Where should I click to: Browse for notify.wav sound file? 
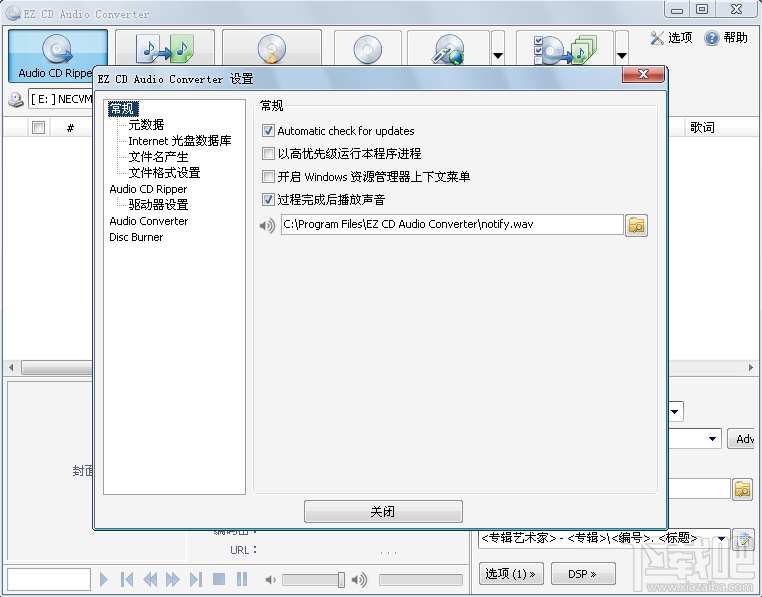(636, 225)
